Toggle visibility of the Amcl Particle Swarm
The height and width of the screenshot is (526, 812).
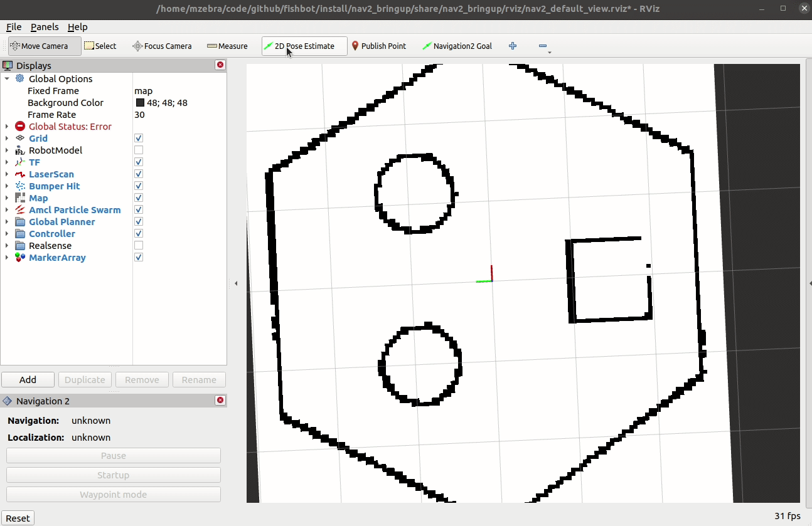138,209
